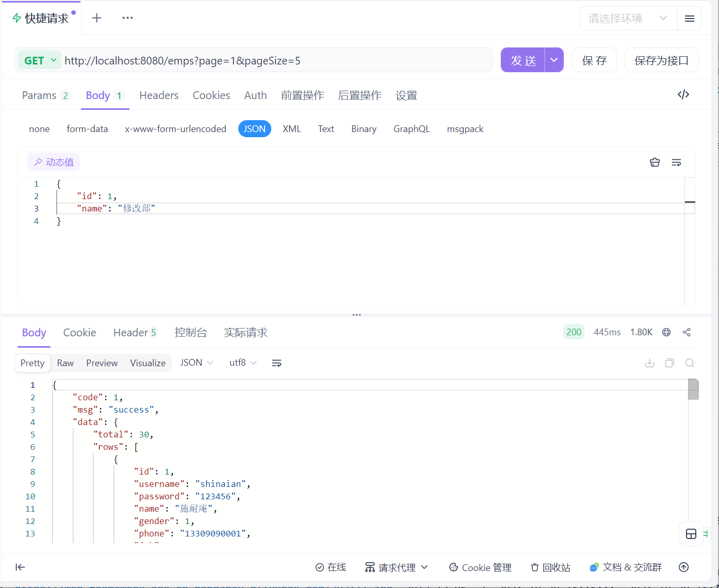Click the response viewer scrollbar thumb
Image resolution: width=719 pixels, height=588 pixels.
coord(693,389)
